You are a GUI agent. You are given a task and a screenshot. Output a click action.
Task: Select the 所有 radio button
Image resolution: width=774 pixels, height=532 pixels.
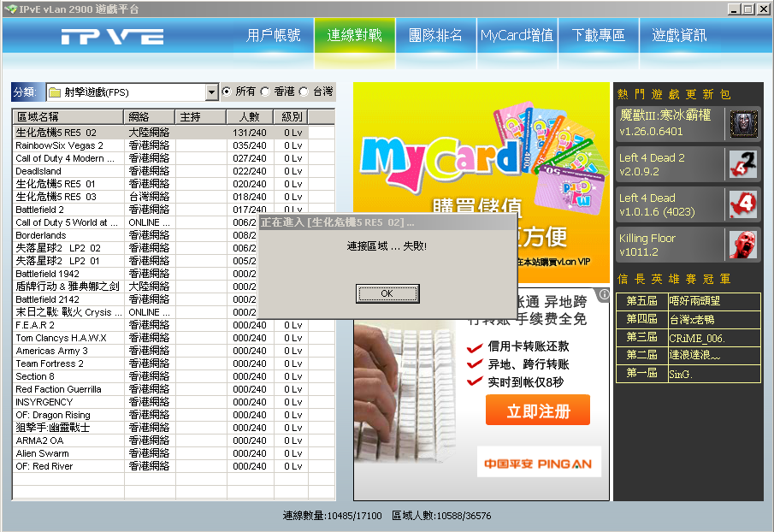[227, 92]
